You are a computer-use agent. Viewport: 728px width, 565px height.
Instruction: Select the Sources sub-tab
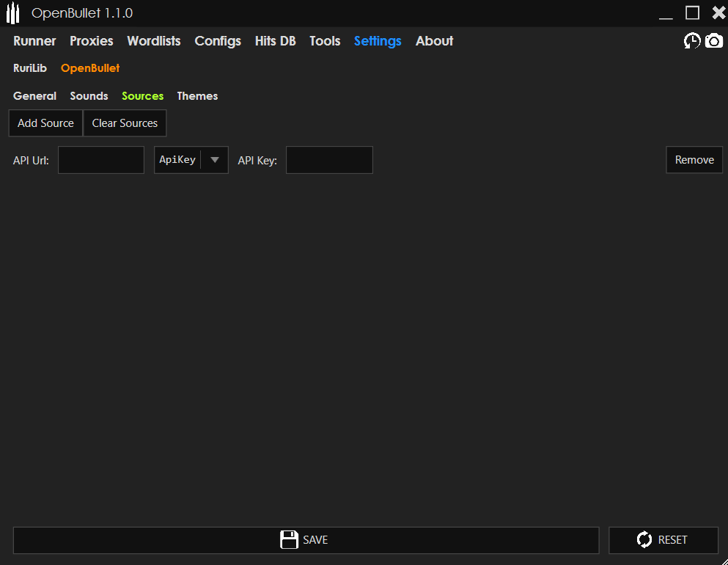(142, 95)
